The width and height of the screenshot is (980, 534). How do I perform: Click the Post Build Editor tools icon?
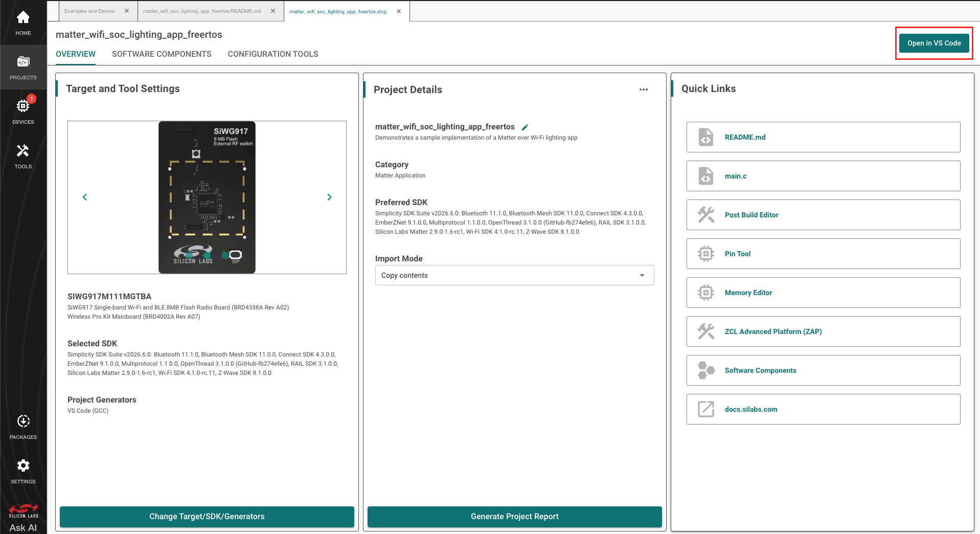(706, 215)
